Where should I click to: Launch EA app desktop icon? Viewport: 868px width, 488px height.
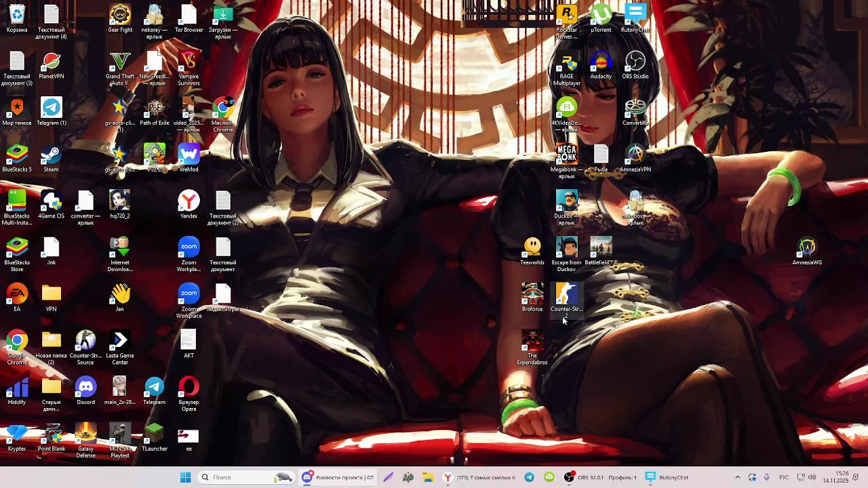(x=17, y=298)
